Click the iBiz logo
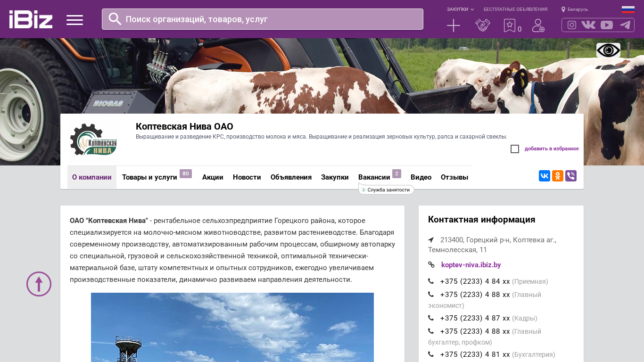 pos(31,19)
